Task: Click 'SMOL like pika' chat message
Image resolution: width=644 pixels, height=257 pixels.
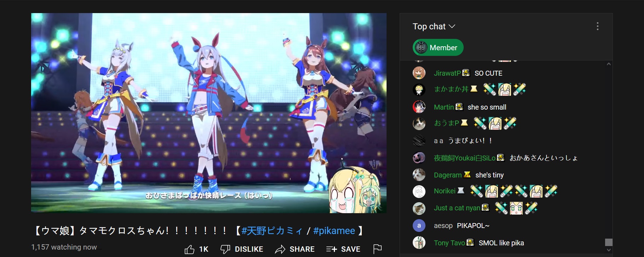Action: coord(501,243)
